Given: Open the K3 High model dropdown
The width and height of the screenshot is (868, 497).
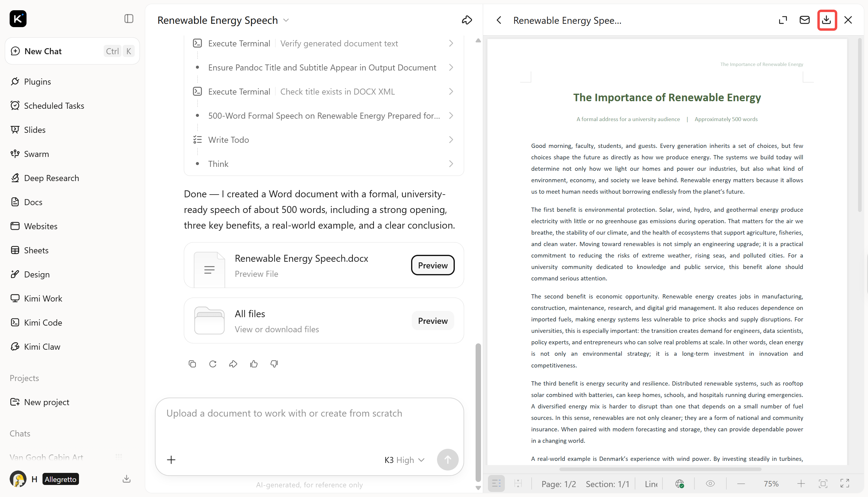Looking at the screenshot, I should [405, 460].
